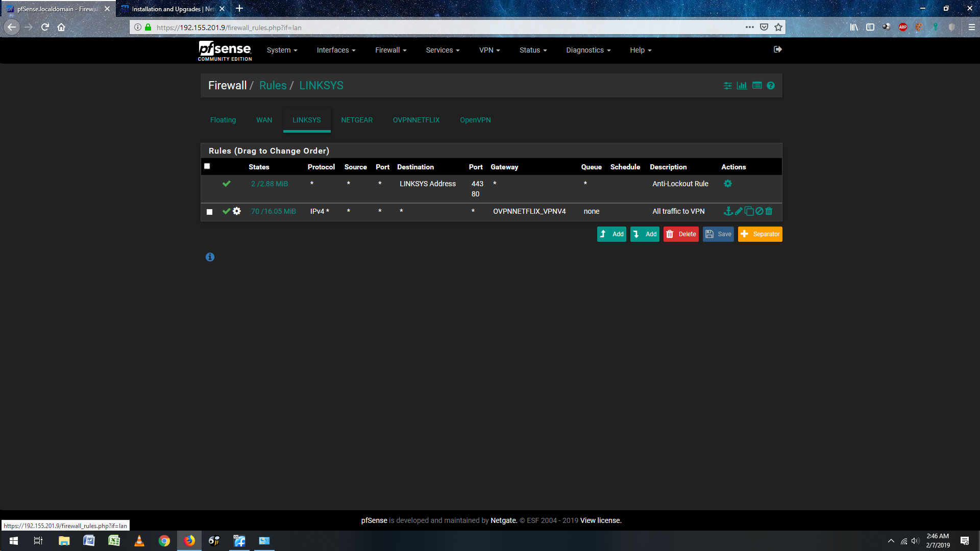Screen dimensions: 980x551
Task: Copy the All traffic to VPN rule
Action: click(x=749, y=211)
